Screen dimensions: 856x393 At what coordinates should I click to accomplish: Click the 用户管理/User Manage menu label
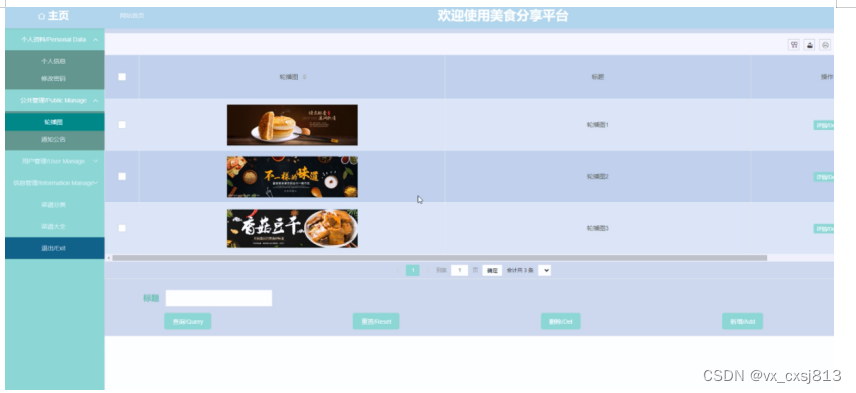[54, 162]
